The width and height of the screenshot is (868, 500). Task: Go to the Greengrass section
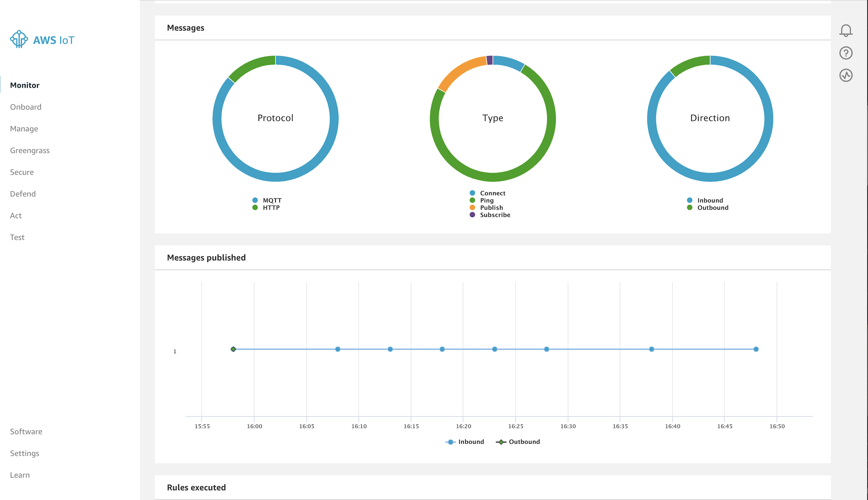[x=30, y=150]
